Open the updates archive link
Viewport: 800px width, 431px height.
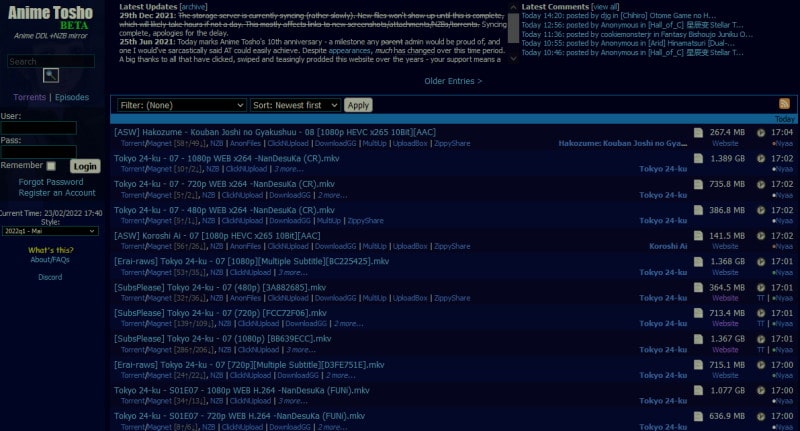tap(193, 7)
